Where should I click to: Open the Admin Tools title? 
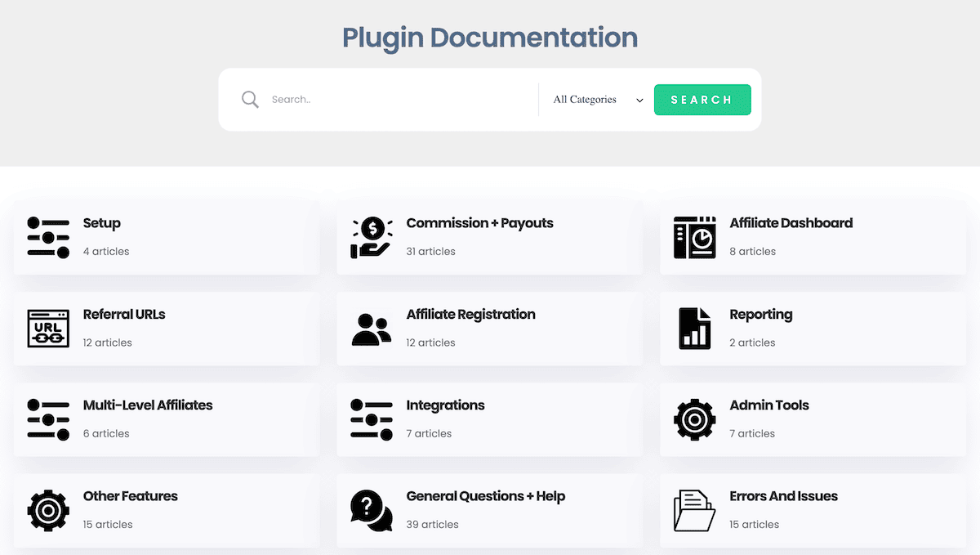tap(769, 405)
